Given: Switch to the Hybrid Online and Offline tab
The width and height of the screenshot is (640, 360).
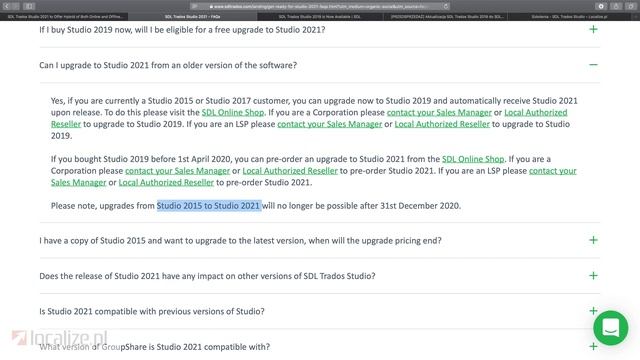Looking at the screenshot, I should click(64, 17).
